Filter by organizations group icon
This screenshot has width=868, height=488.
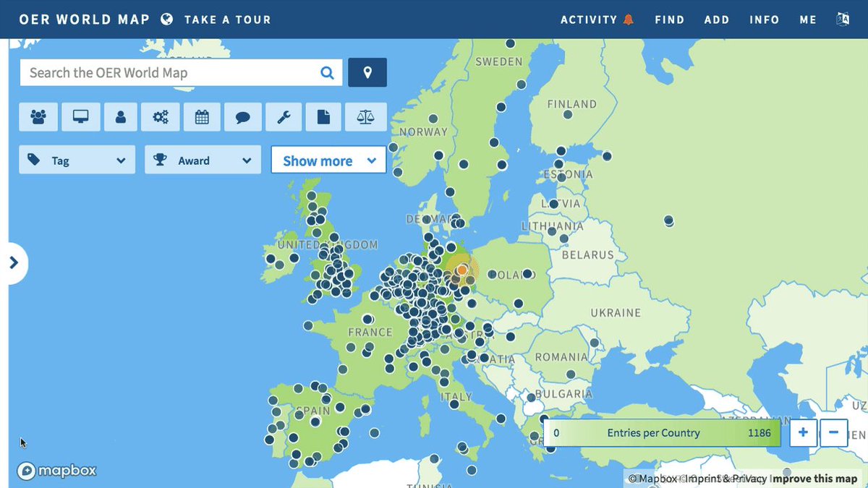point(38,116)
